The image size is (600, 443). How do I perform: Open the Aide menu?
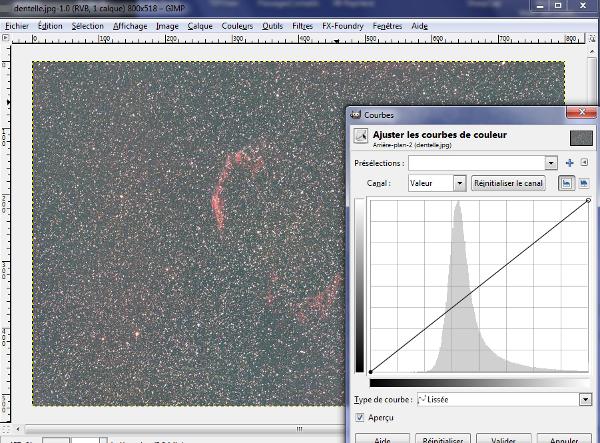click(x=419, y=26)
